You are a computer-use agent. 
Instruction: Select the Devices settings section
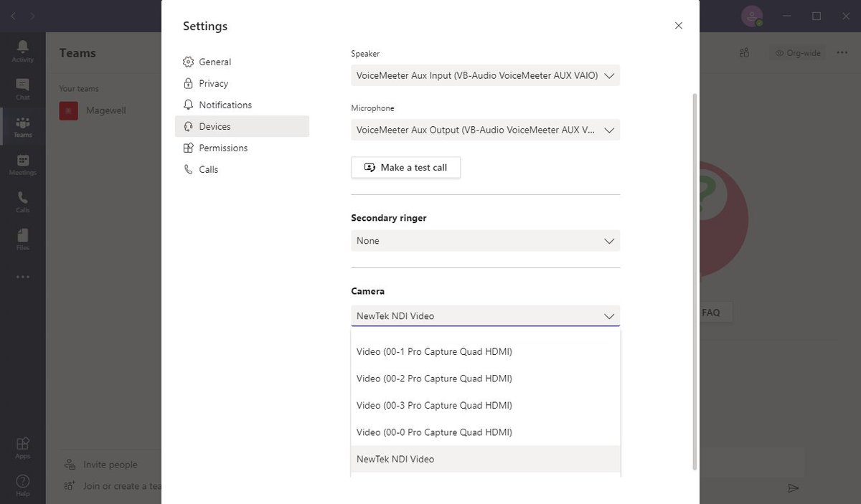tap(242, 126)
